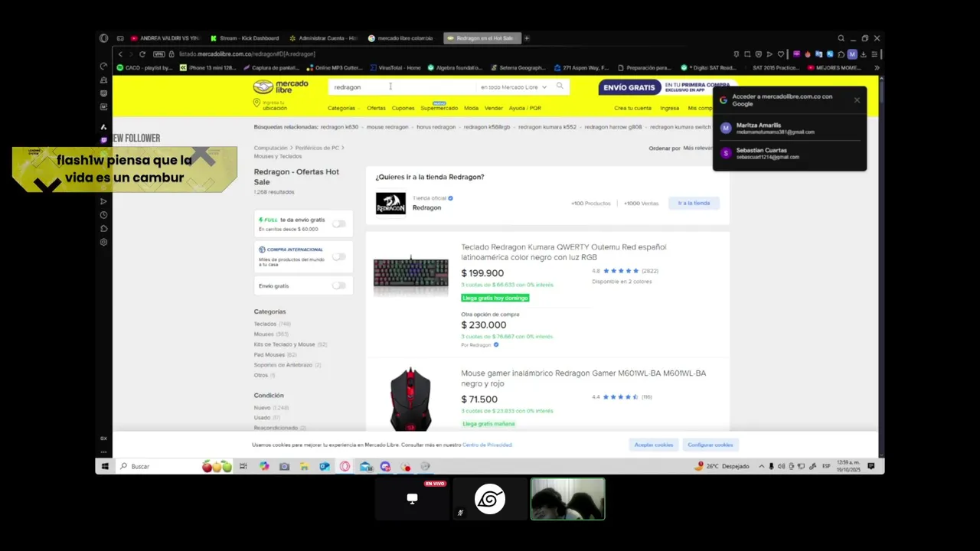Open Vender in the navigation

(494, 108)
